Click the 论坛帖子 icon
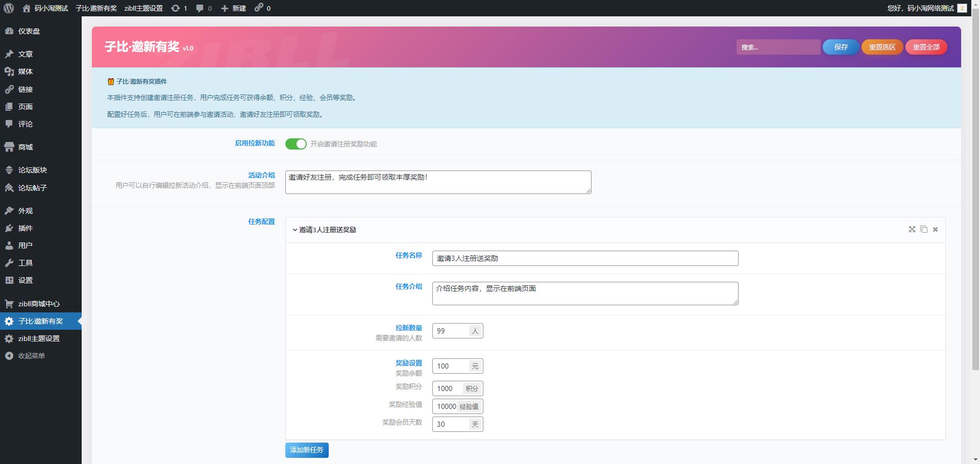The height and width of the screenshot is (464, 980). point(9,188)
